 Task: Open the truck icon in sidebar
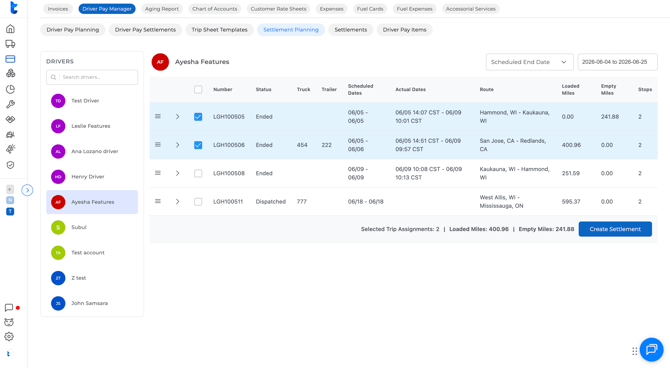click(10, 44)
